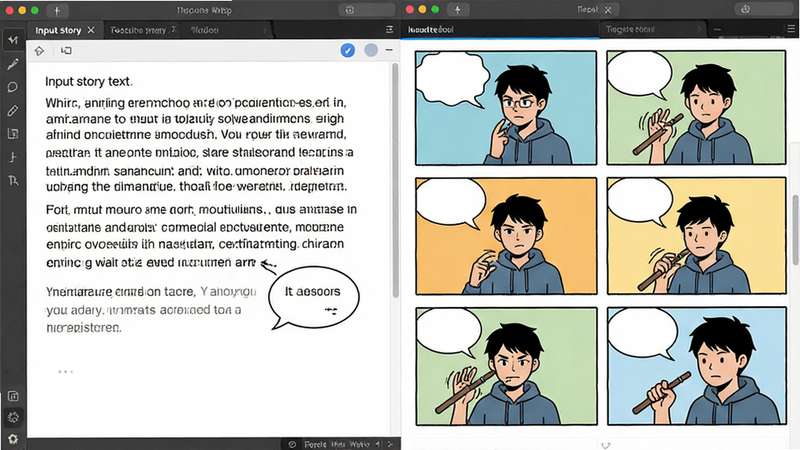
Task: Close the Input story tab
Action: 91,30
